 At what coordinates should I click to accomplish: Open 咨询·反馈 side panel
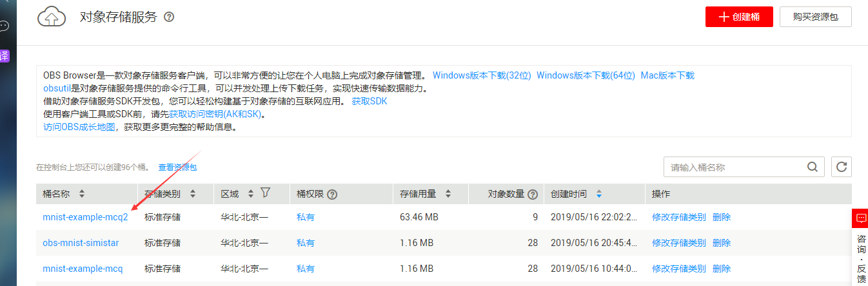coord(860,258)
